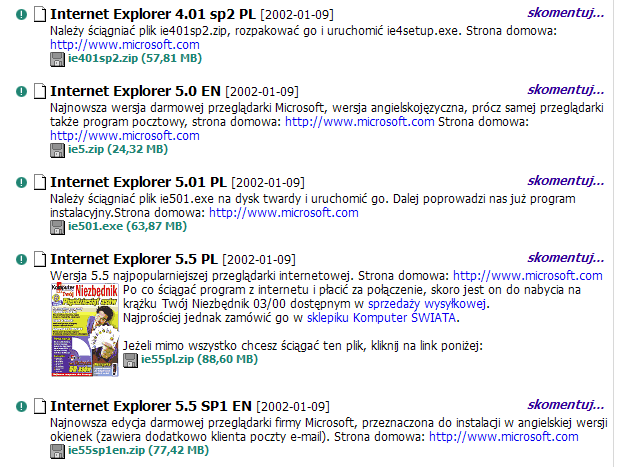Open first microsoft.com link after 'program pocztowy, strona domowa'

[360, 122]
